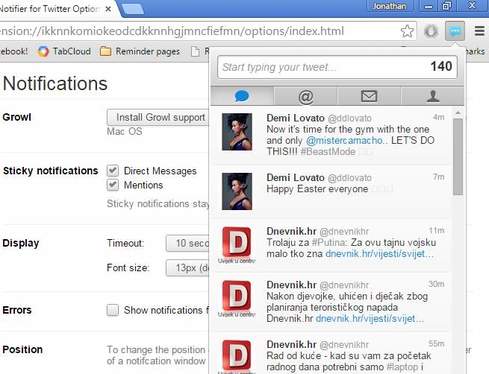
Task: Close the Notifier for Twitter Options tab
Action: coord(108,9)
